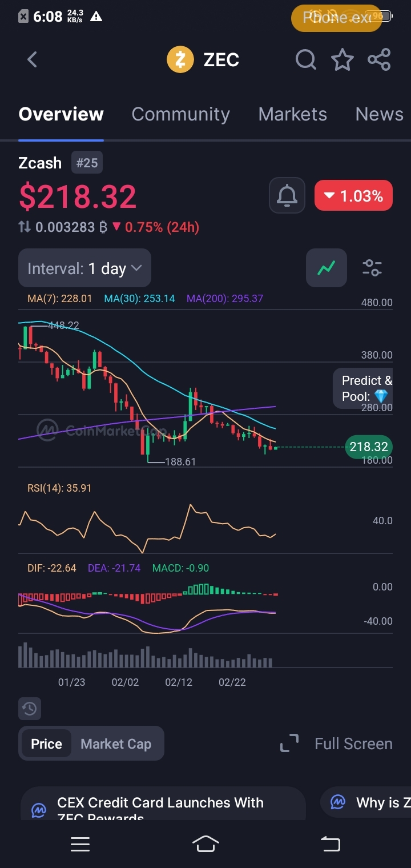411x868 pixels.
Task: Tap RSI(14): 35.91 label
Action: point(59,488)
